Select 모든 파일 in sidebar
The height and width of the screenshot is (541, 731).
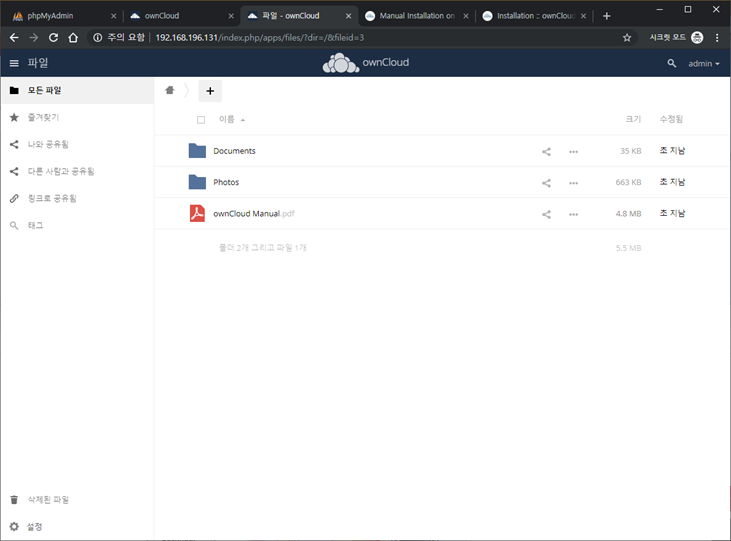(x=77, y=90)
